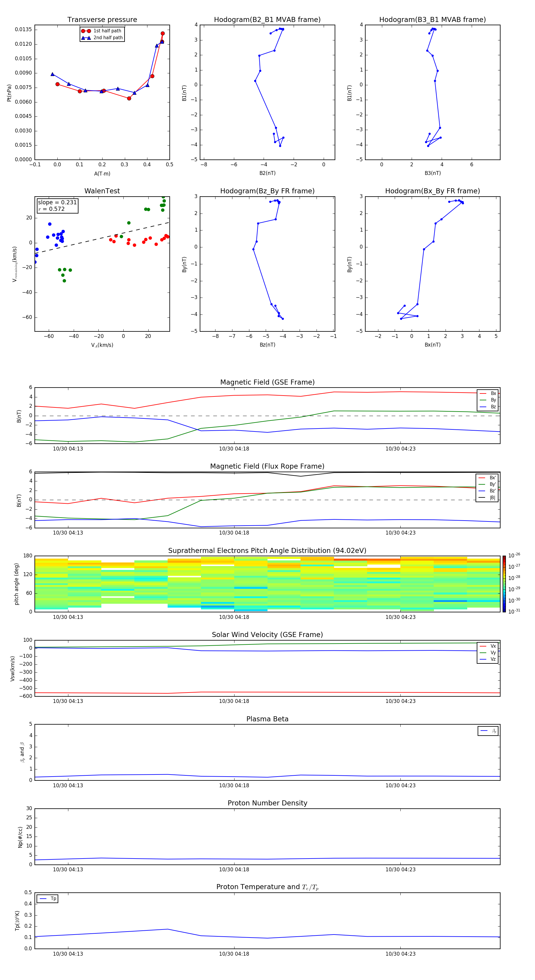Click '10/30 04:18' tick under GSE magnetic field
The height and width of the screenshot is (980, 535).
click(x=234, y=449)
